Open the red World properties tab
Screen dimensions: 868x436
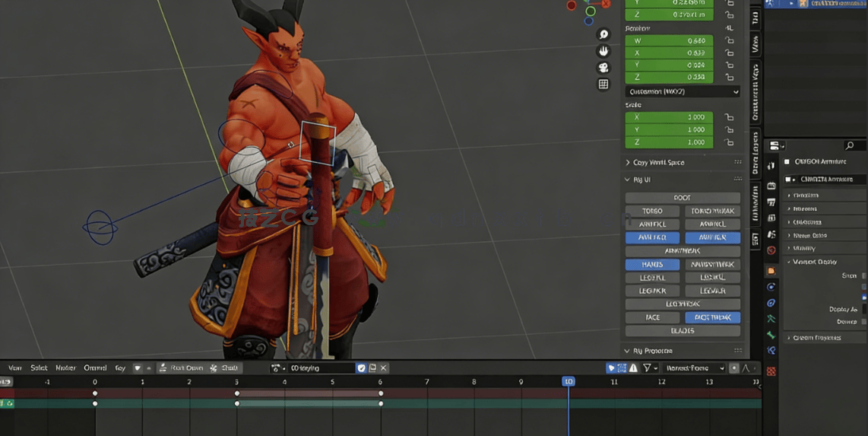[x=771, y=250]
